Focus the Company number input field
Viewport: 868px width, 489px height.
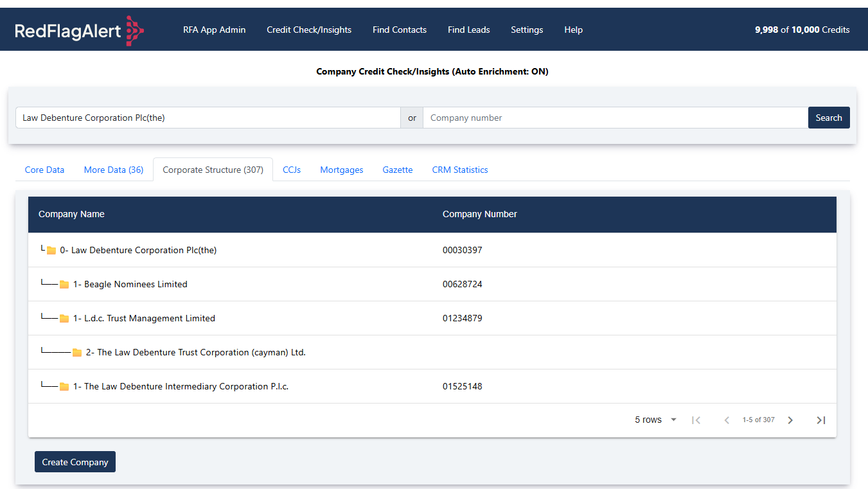(x=616, y=118)
